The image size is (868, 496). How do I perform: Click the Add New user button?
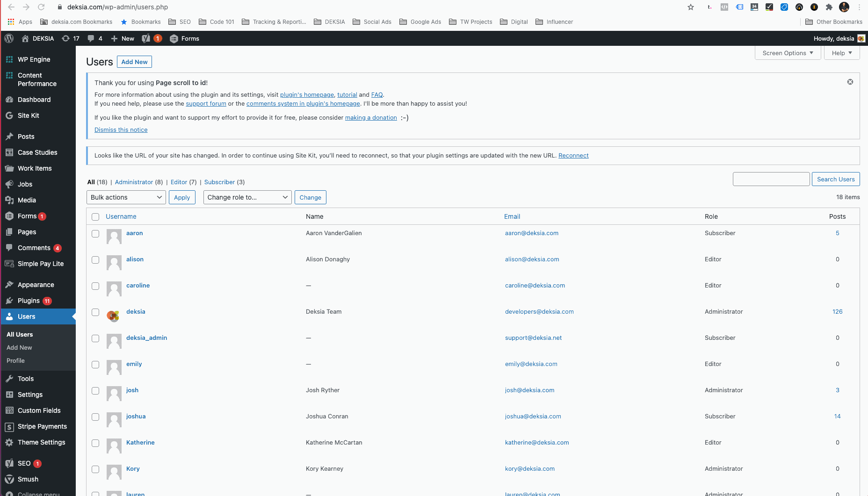pos(134,62)
